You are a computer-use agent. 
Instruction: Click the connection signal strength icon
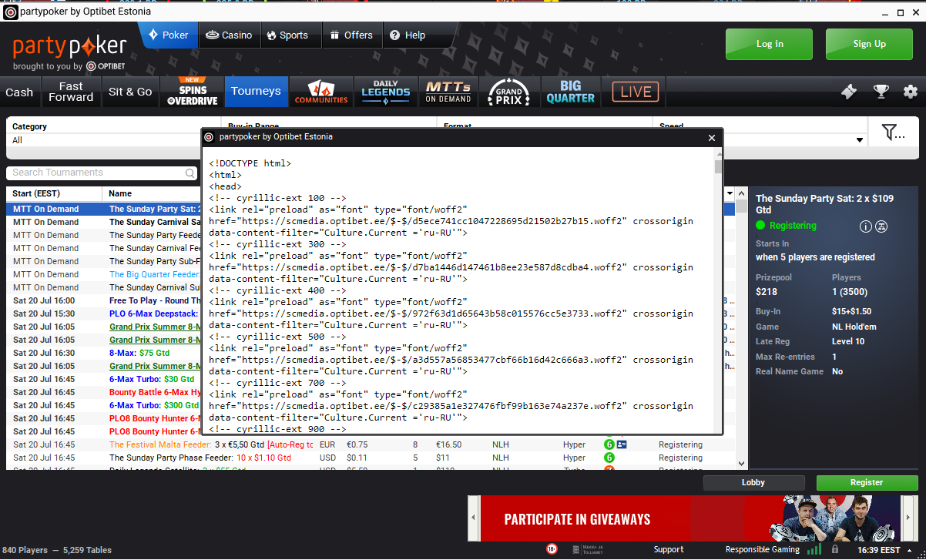814,549
